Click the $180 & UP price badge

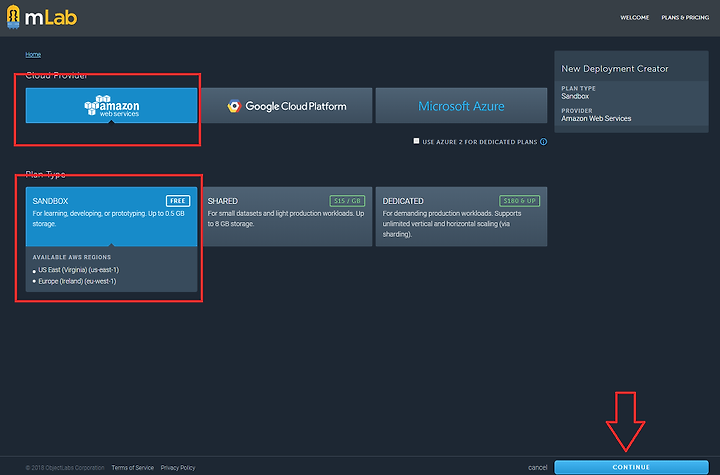519,201
